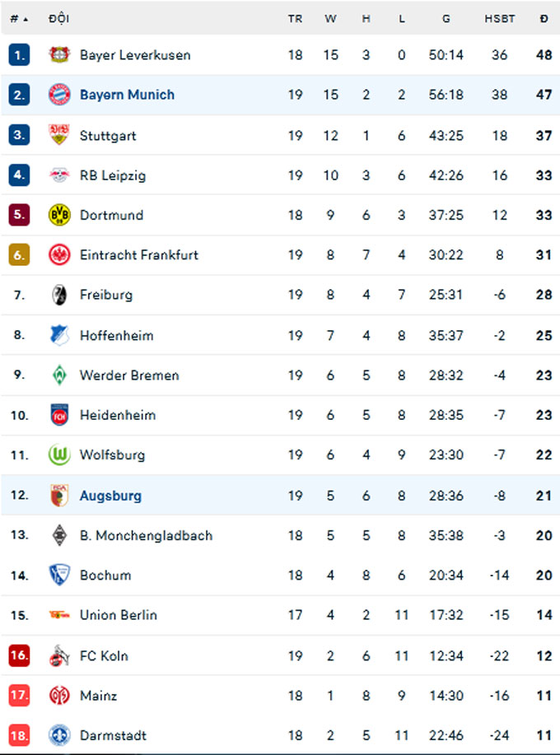This screenshot has width=560, height=755.
Task: Open the Union Berlin team name
Action: point(119,615)
